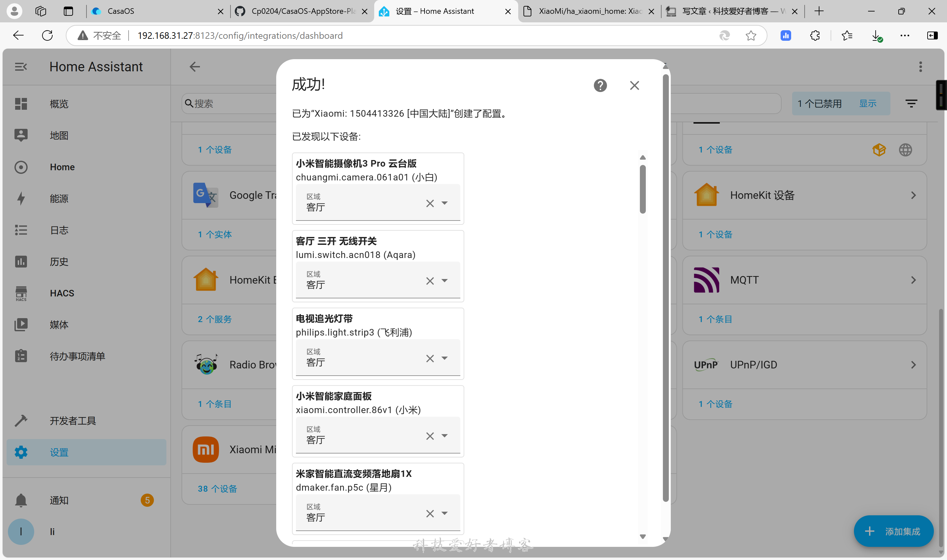Screen dimensions: 947x560
Task: Open 地图 map in sidebar
Action: [86, 135]
